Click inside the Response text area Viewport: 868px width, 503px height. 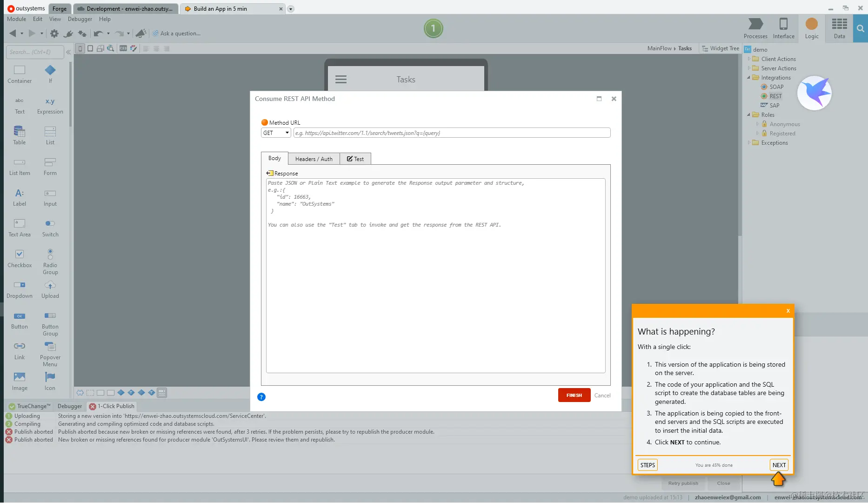(x=435, y=275)
